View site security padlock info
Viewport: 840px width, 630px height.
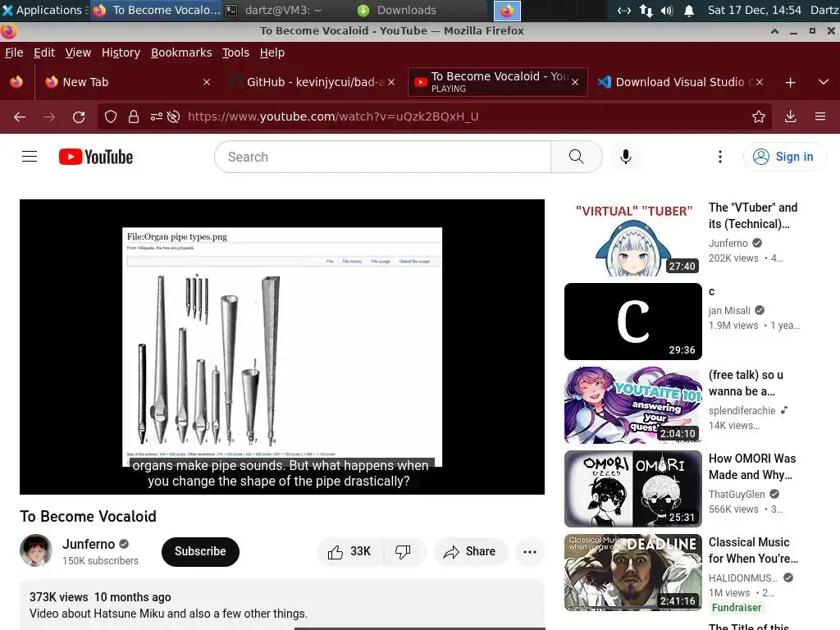tap(134, 116)
